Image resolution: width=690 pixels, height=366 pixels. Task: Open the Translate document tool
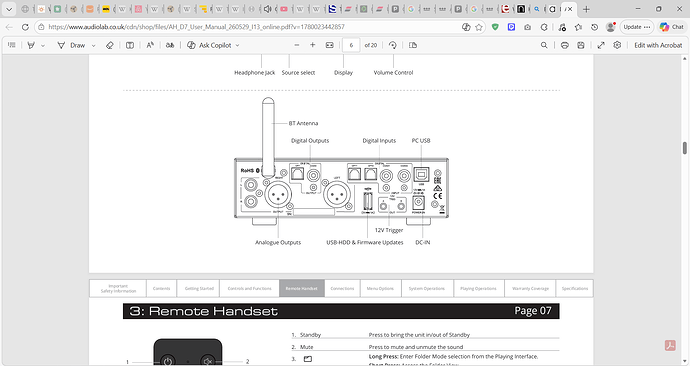click(x=170, y=45)
